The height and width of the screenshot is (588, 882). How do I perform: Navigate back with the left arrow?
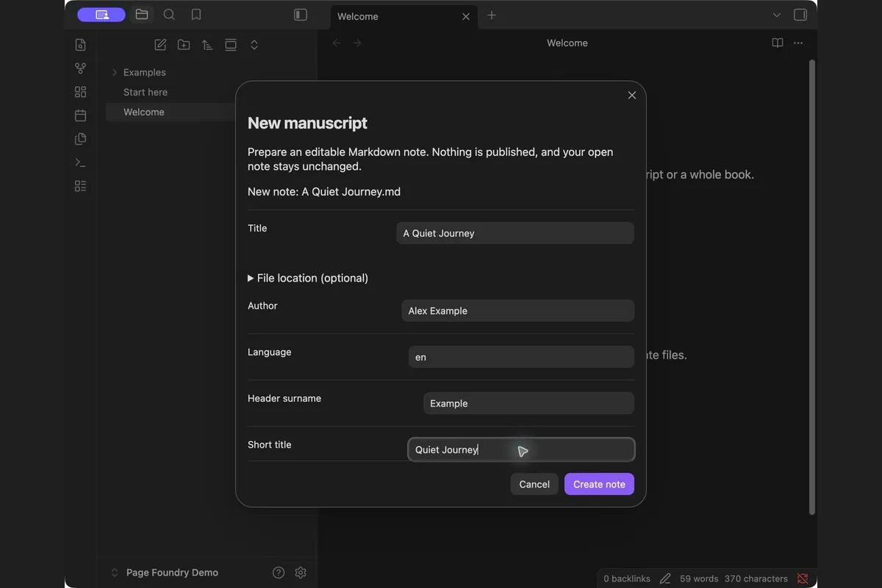(337, 43)
